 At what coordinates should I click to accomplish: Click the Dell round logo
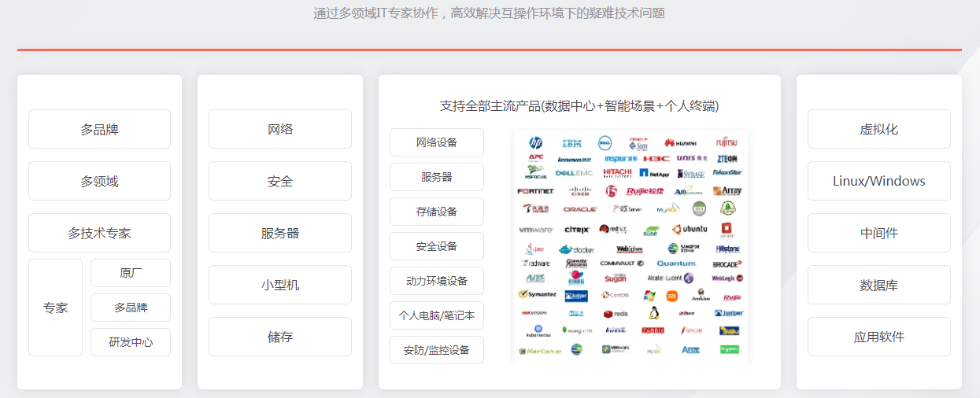605,143
